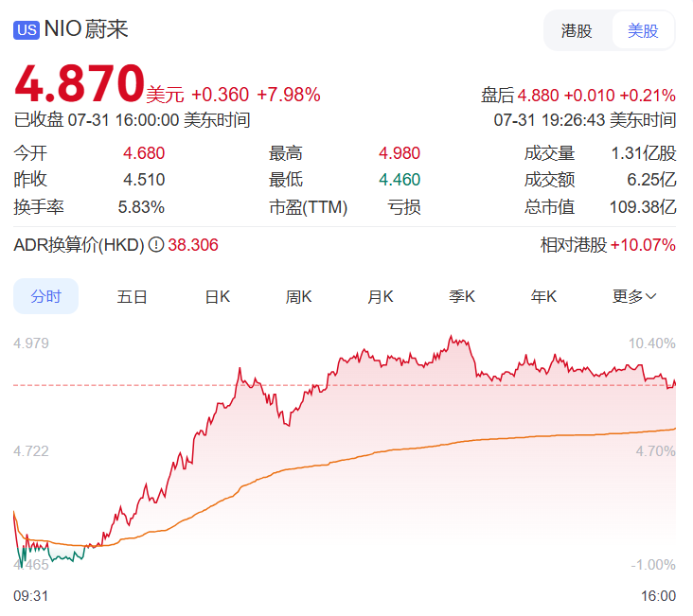Expand the 更多 chart period dropdown
The image size is (693, 616).
point(634,296)
